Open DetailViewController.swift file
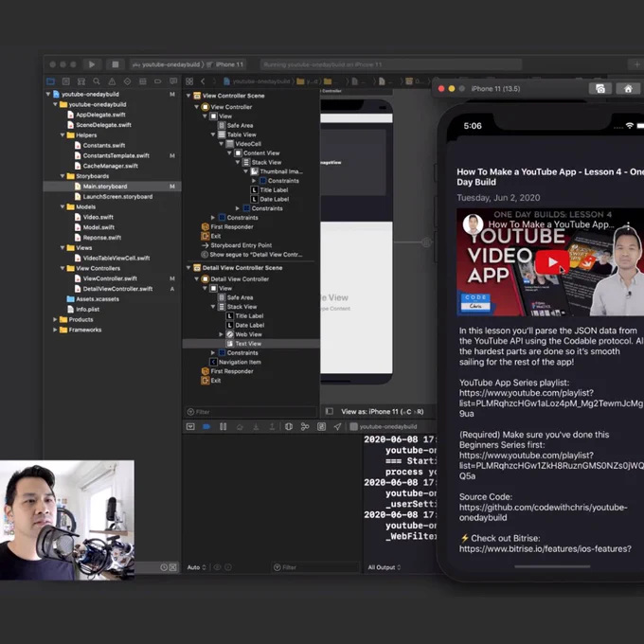This screenshot has width=644, height=644. [x=117, y=289]
